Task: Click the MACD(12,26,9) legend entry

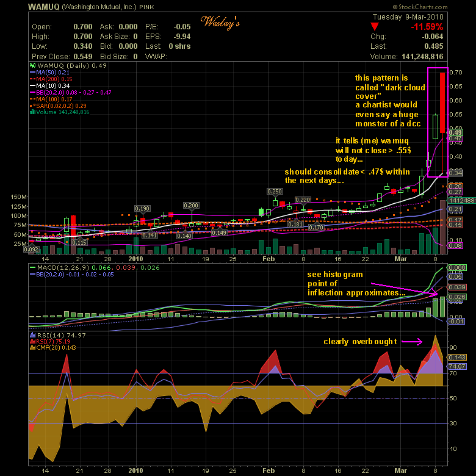Action: [x=95, y=268]
